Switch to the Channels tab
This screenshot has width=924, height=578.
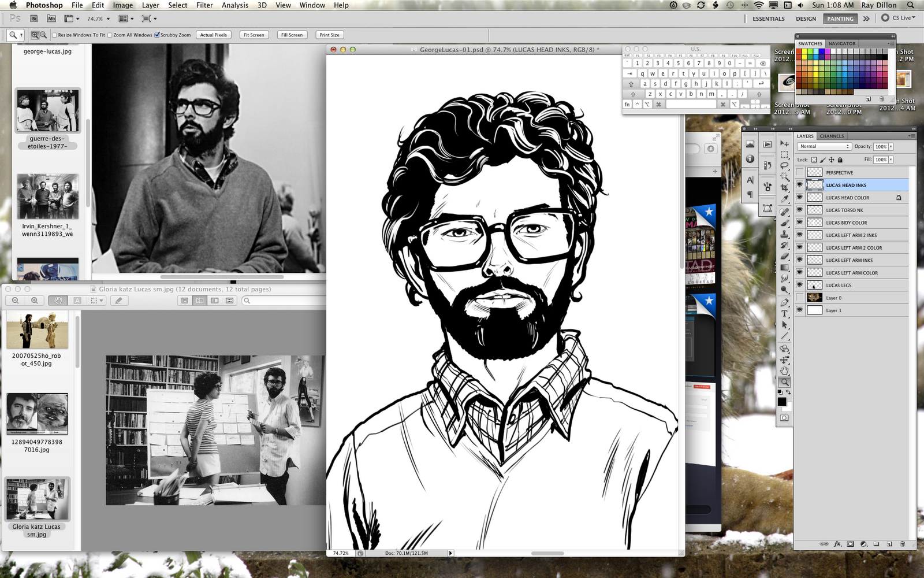tap(832, 136)
